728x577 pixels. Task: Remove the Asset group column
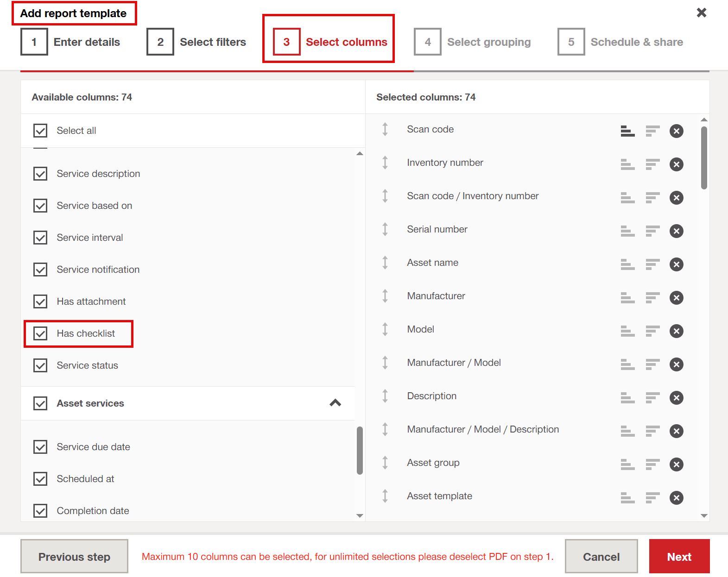coord(676,464)
